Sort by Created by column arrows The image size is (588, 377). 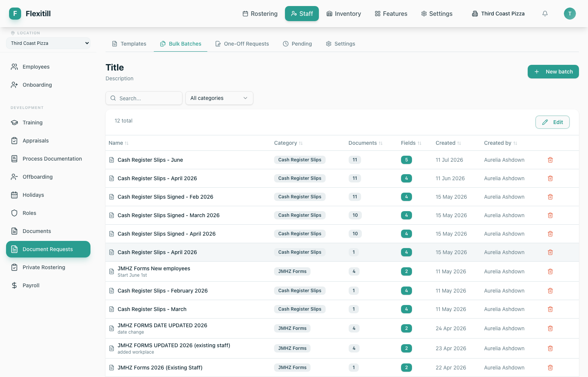coord(515,143)
